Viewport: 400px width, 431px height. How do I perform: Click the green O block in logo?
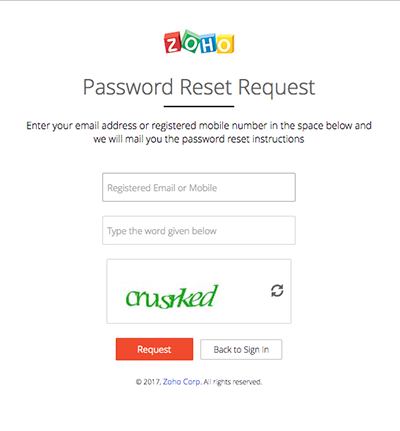click(190, 41)
